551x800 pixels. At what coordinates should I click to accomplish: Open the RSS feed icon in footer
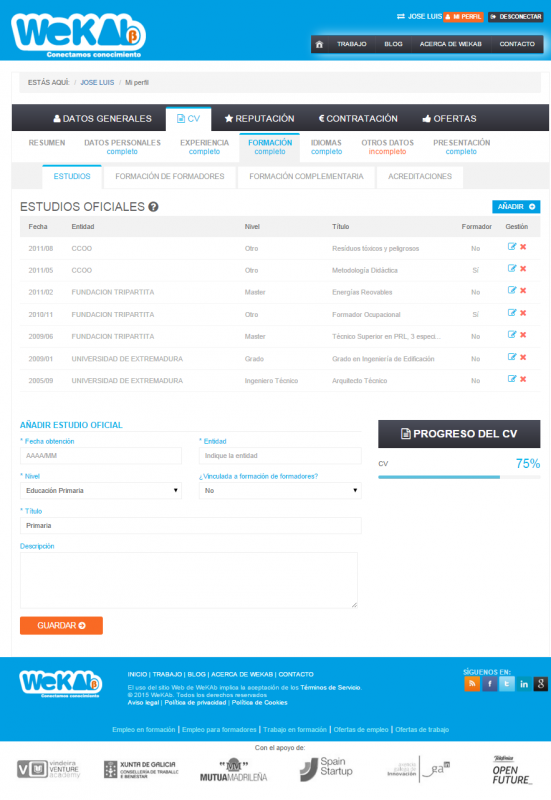coord(472,684)
